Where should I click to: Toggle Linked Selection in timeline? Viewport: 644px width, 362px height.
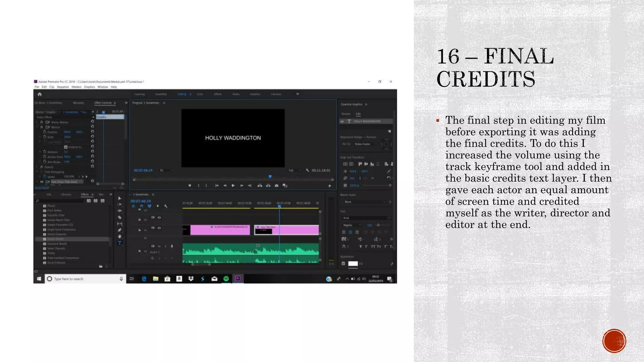click(149, 206)
